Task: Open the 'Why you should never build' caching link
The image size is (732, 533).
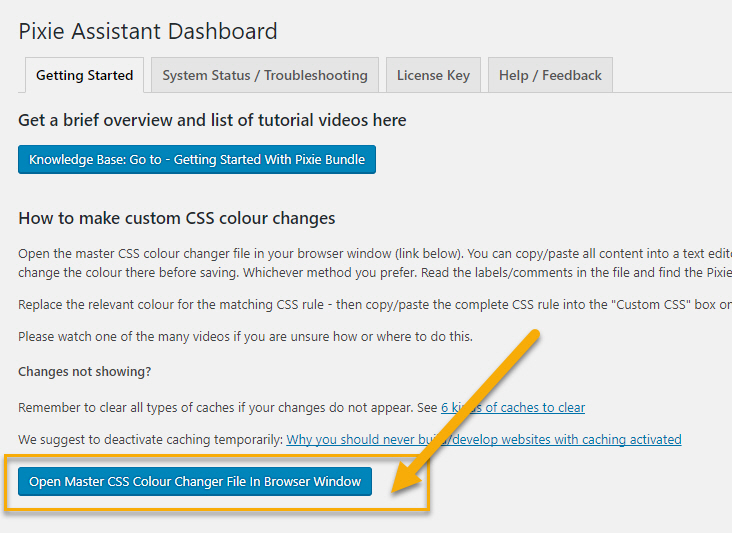Action: pyautogui.click(x=484, y=439)
